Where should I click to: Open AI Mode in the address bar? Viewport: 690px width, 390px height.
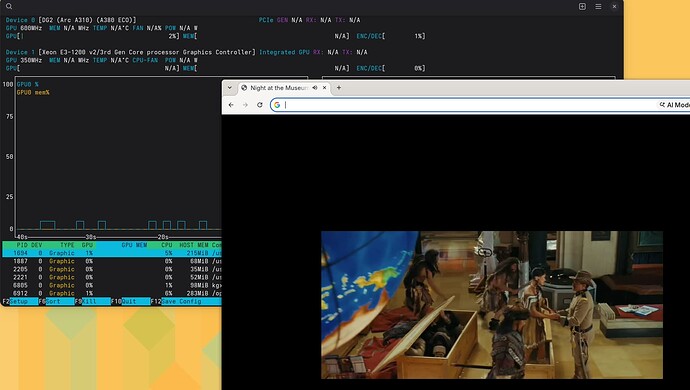(x=674, y=105)
